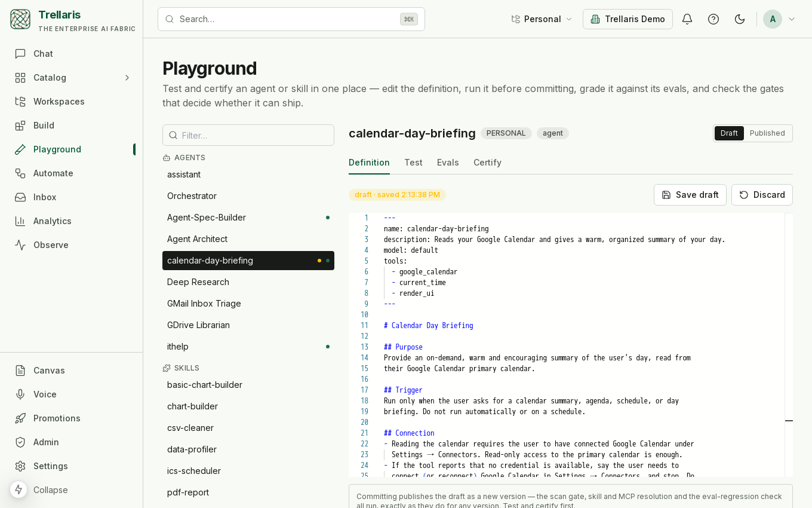This screenshot has width=812, height=508.
Task: Click the PERSONAL badge
Action: (x=506, y=133)
